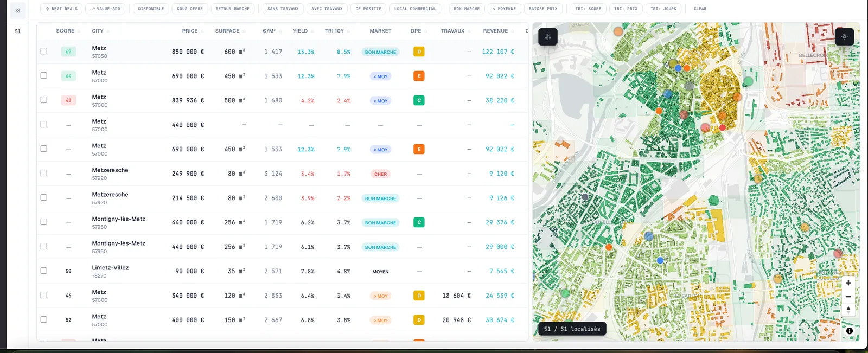This screenshot has height=353, width=868.
Task: Filter listings by DISPONIBLE
Action: (151, 9)
